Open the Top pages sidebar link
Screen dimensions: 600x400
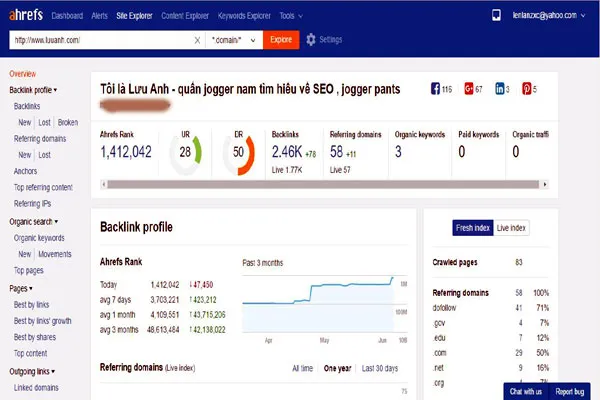[x=28, y=271]
